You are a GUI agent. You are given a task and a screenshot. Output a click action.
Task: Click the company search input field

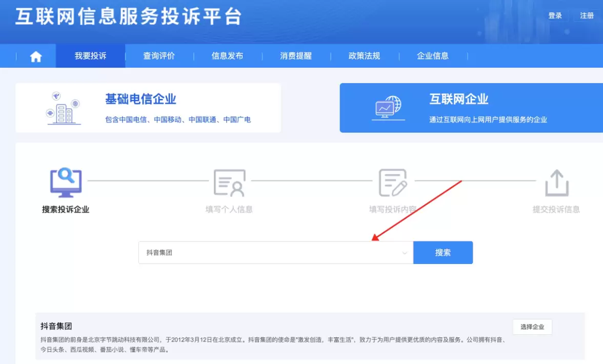tap(276, 253)
